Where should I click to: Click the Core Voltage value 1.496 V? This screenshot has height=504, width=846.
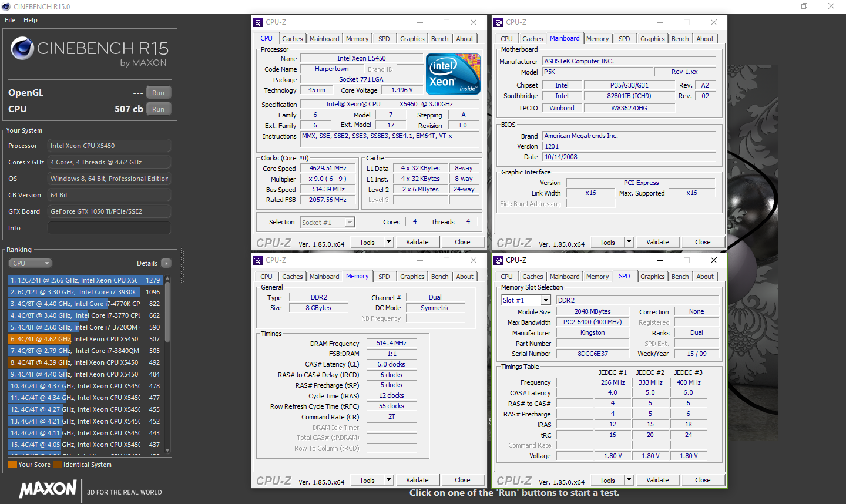click(x=402, y=90)
